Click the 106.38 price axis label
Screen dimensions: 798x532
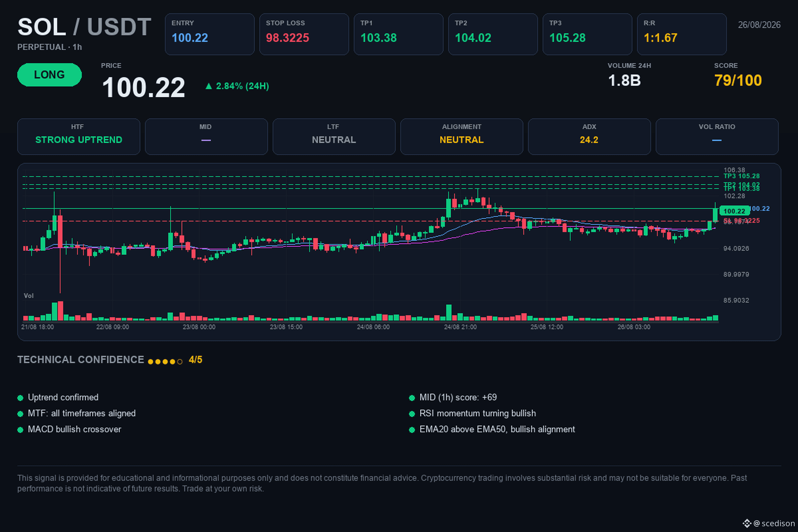[734, 170]
